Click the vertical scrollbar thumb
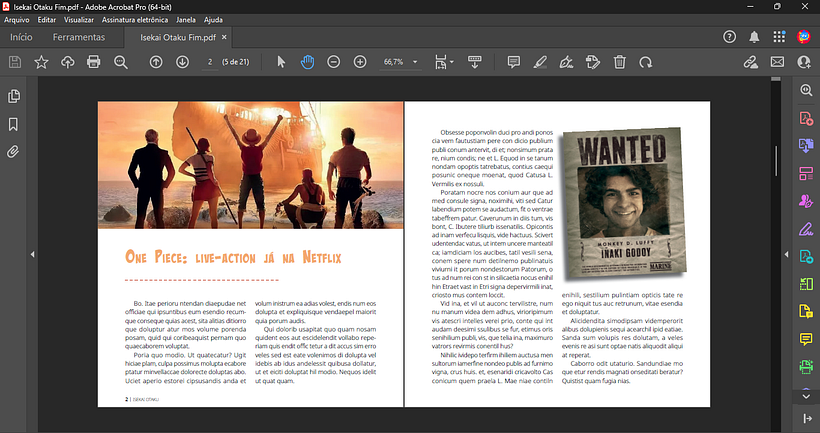 tap(776, 161)
